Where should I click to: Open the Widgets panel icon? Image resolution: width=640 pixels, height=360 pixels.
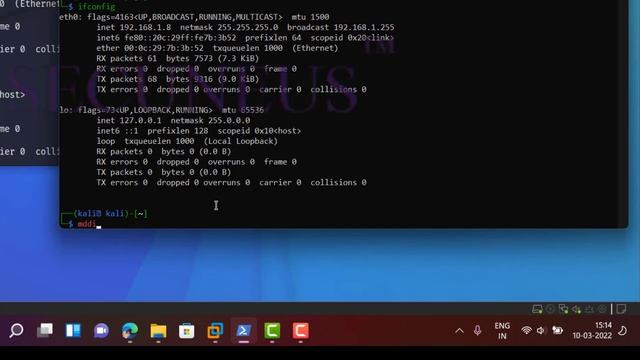pos(73,330)
